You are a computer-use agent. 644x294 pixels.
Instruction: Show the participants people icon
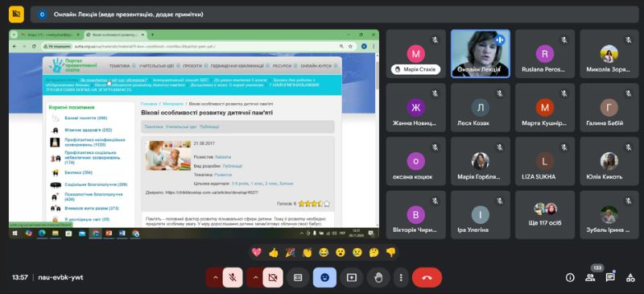tap(590, 278)
